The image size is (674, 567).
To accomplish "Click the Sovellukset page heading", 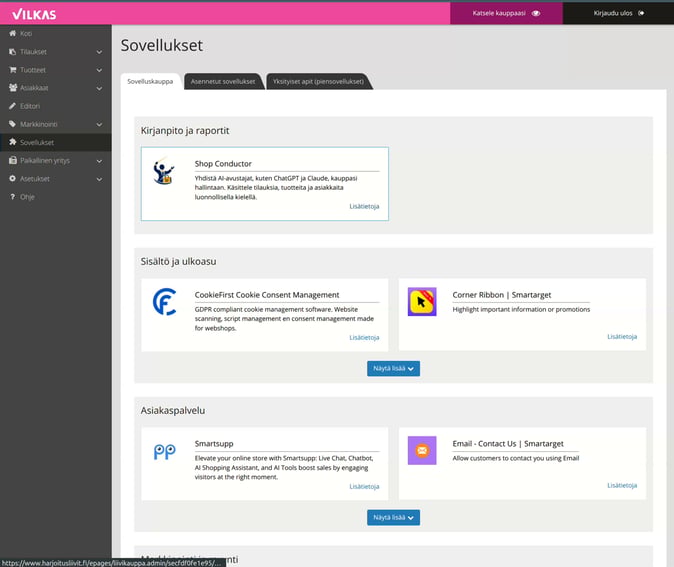I will point(162,46).
